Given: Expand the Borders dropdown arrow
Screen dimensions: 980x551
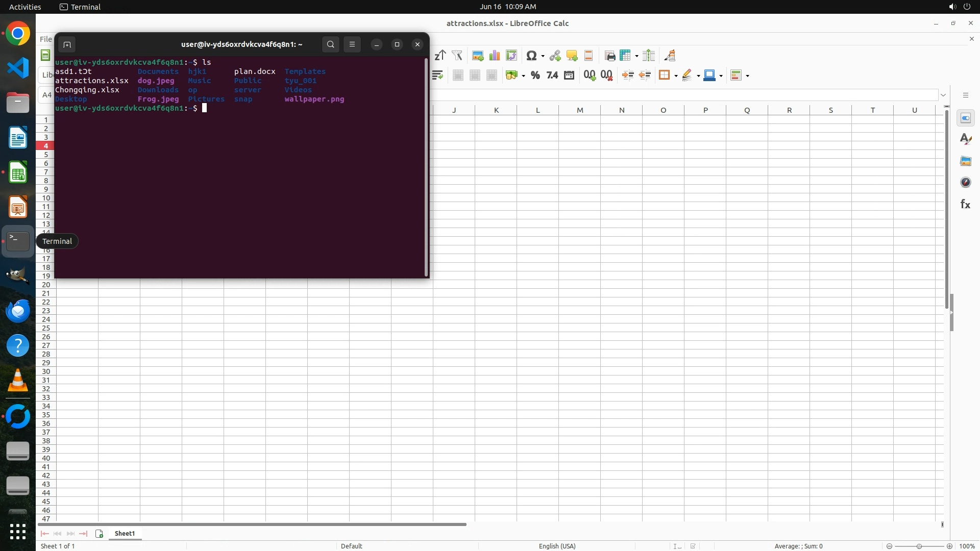Looking at the screenshot, I should pyautogui.click(x=676, y=76).
